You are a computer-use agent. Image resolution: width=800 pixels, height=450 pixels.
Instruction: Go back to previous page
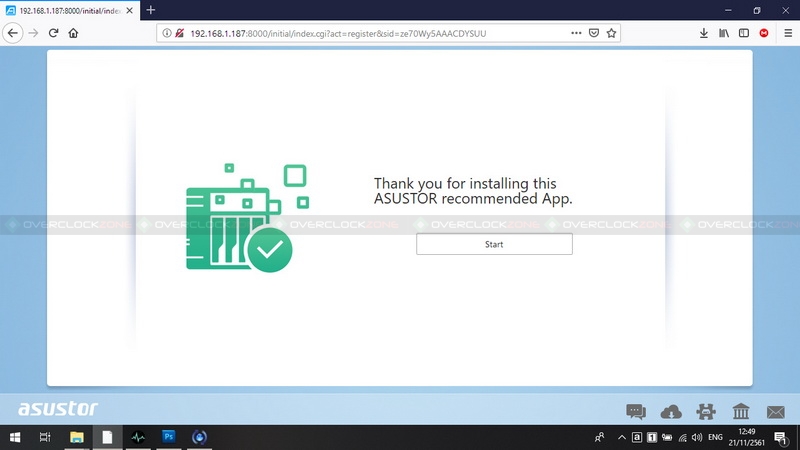(x=13, y=33)
